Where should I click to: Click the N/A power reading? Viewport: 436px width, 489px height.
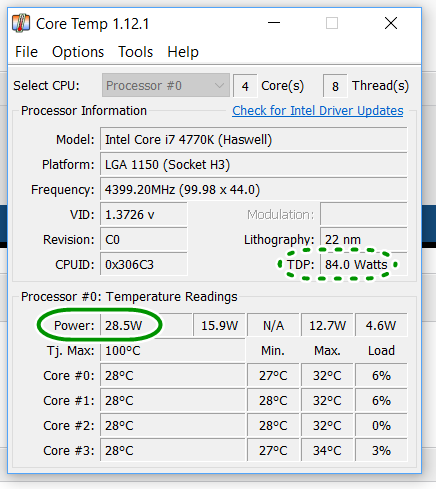pos(273,325)
